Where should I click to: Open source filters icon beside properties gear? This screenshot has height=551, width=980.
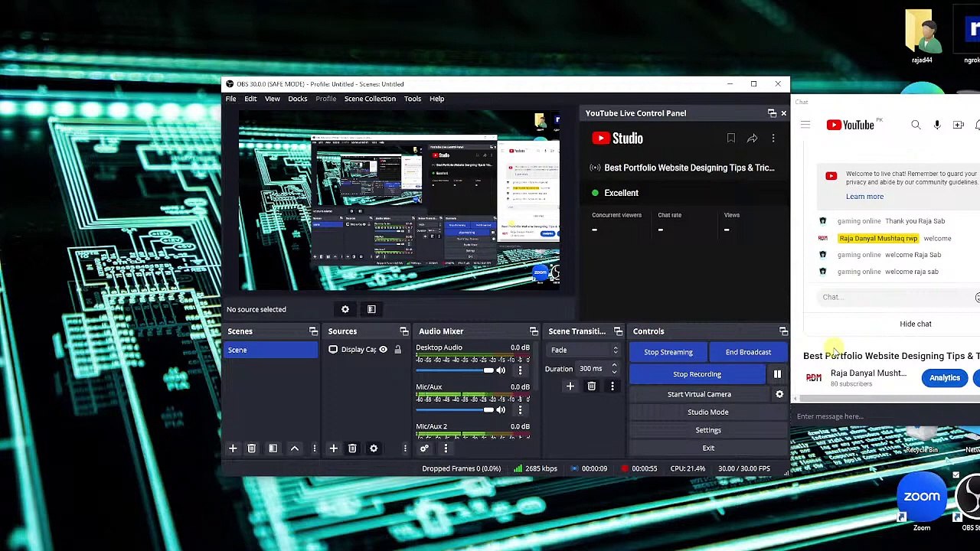(371, 309)
